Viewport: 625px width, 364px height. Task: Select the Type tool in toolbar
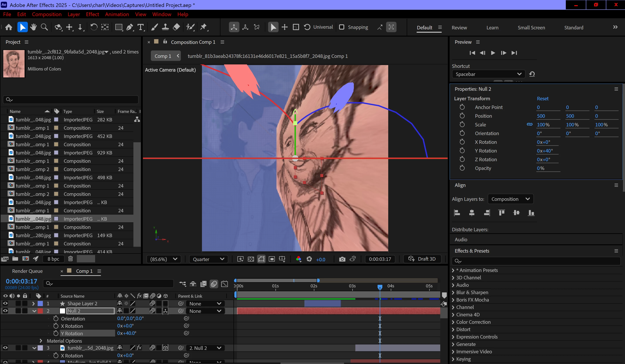pos(141,27)
